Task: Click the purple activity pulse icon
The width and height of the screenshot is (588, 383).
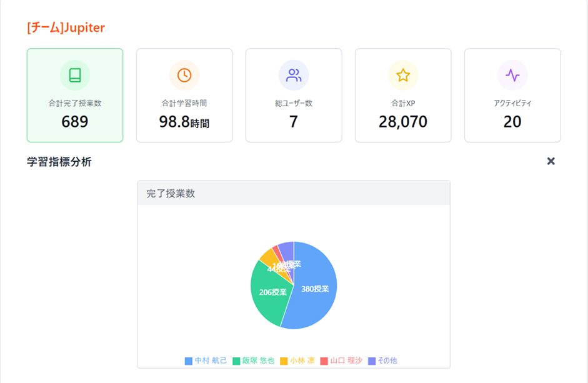Action: 512,75
